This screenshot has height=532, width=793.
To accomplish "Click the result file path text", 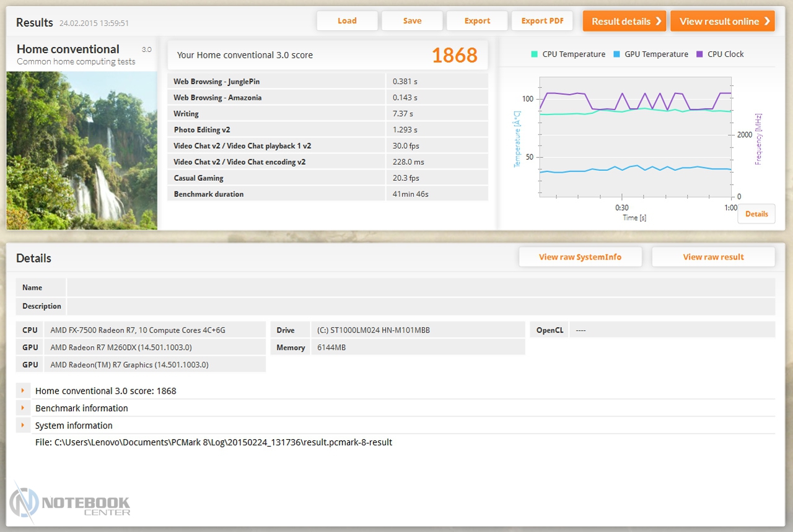I will 214,442.
